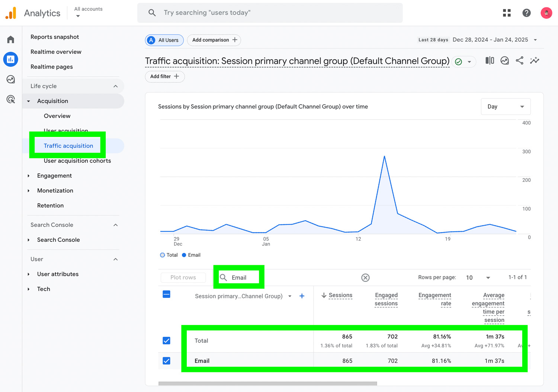Open the All accounts dropdown
This screenshot has height=392, width=558.
(x=88, y=12)
